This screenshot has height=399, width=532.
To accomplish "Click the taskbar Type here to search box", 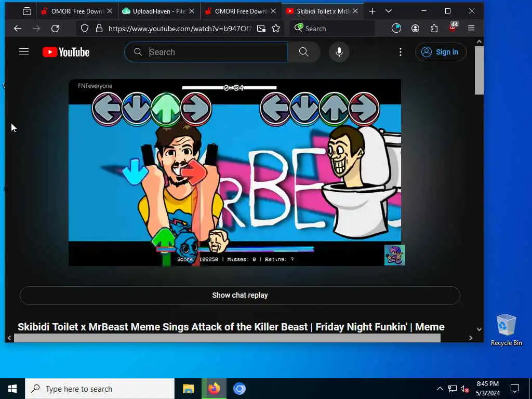I will point(100,389).
